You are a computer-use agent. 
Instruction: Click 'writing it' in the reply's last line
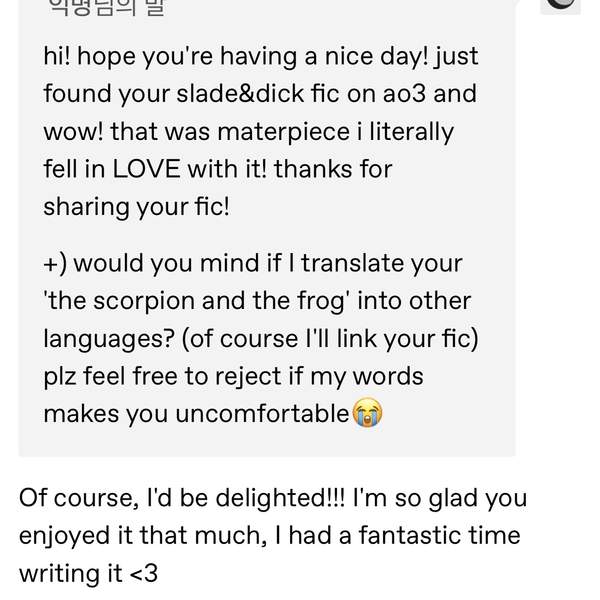pyautogui.click(x=72, y=573)
